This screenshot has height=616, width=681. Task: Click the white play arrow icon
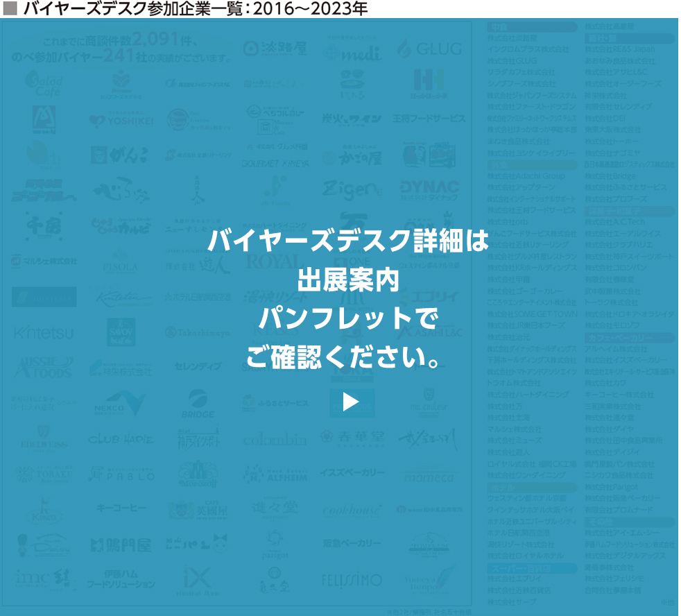pyautogui.click(x=350, y=402)
